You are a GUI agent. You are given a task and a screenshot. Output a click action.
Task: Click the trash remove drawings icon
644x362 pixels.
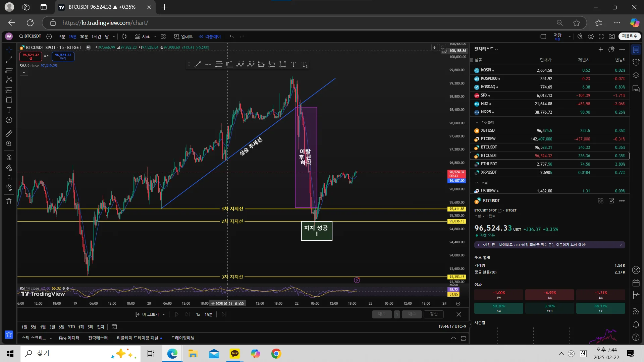pyautogui.click(x=9, y=201)
